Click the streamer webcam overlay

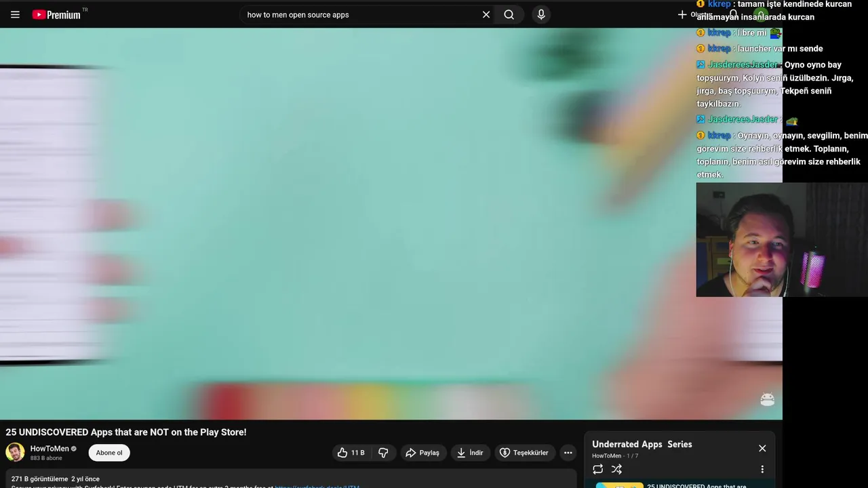782,240
